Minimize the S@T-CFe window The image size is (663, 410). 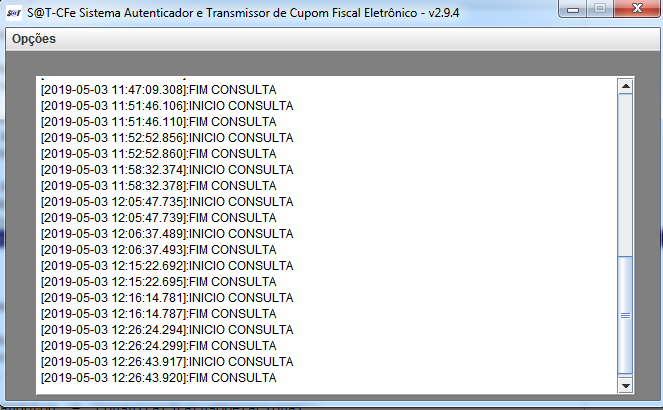click(573, 9)
